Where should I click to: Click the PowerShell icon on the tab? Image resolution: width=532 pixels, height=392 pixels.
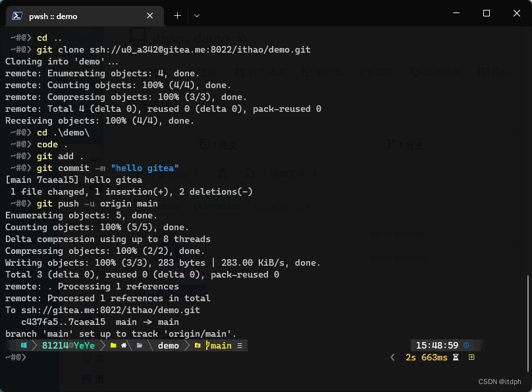(x=18, y=16)
